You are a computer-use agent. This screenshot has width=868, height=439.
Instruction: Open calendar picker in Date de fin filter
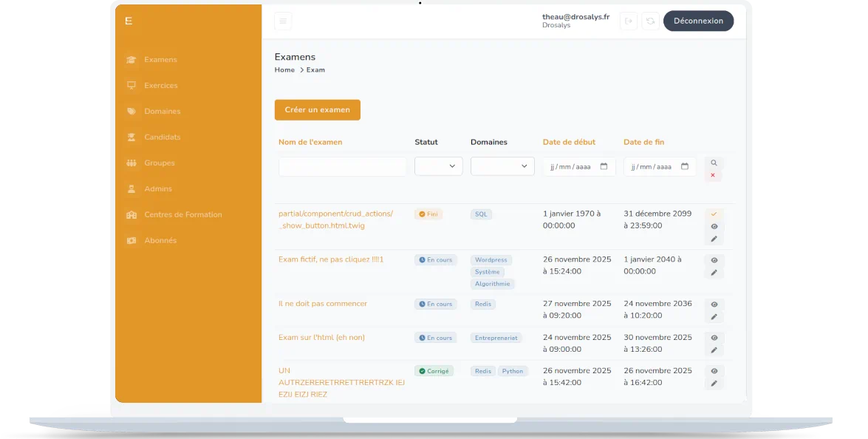pos(685,166)
